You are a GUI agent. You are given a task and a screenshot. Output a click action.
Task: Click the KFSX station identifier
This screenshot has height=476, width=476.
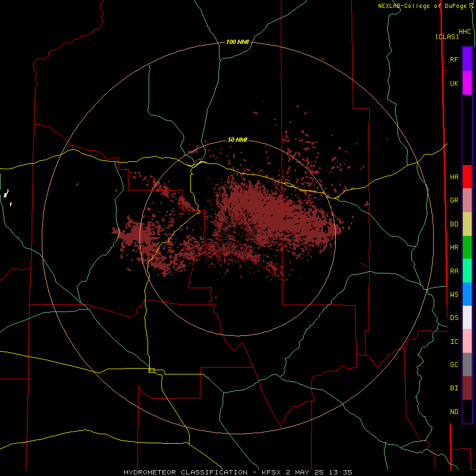point(272,472)
